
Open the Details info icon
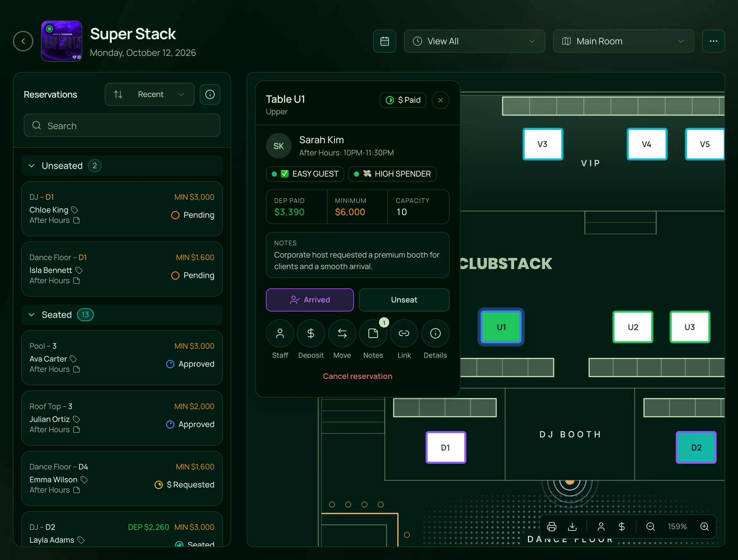pos(435,334)
